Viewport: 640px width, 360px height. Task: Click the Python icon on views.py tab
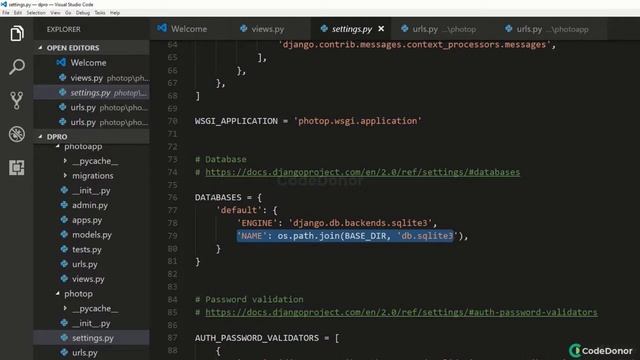tap(244, 28)
